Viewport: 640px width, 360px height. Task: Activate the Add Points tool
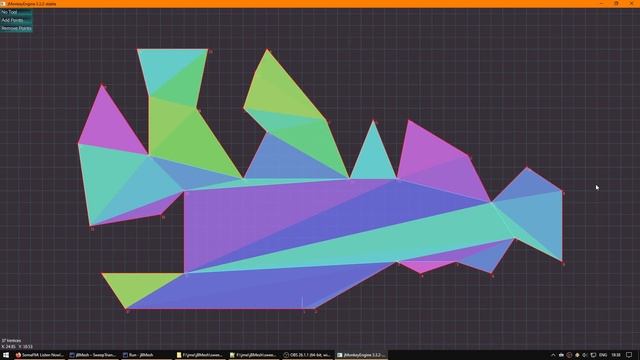click(16, 20)
